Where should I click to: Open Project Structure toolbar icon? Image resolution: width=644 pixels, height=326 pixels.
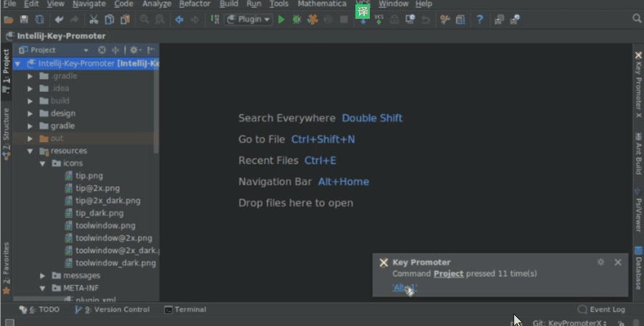[x=461, y=20]
